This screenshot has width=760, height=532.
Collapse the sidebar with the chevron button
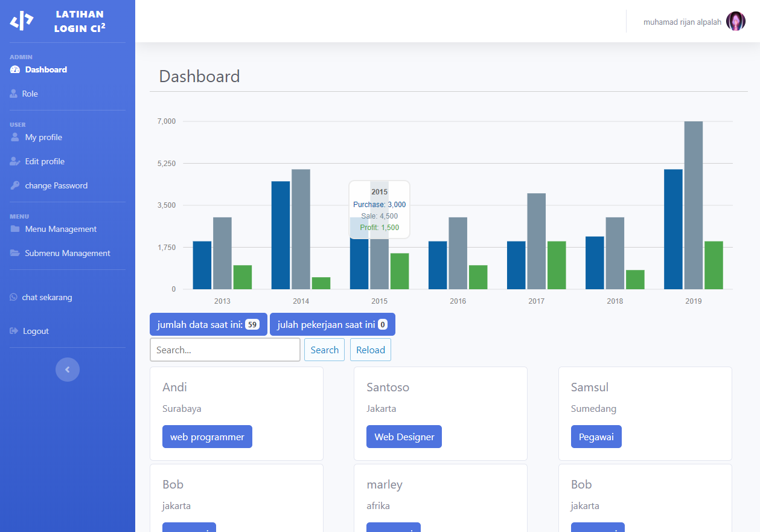point(68,370)
